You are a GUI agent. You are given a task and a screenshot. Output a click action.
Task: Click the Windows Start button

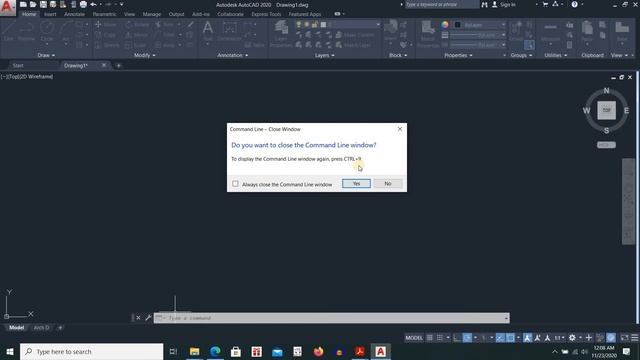tap(10, 351)
